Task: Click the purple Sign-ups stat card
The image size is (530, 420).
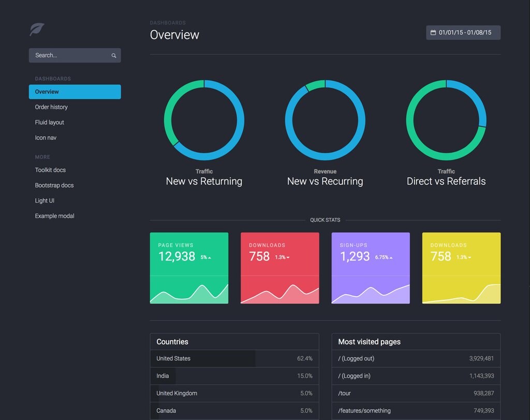Action: 371,268
